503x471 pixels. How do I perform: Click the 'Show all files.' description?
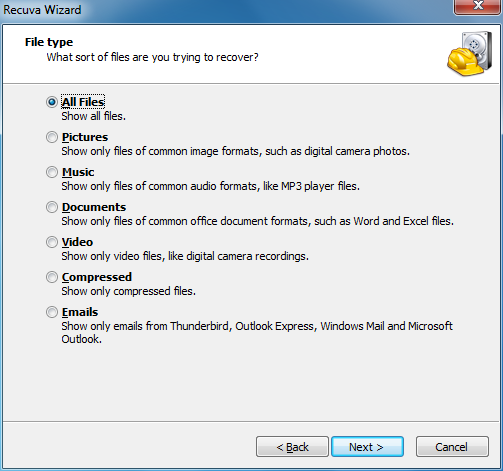click(x=94, y=116)
